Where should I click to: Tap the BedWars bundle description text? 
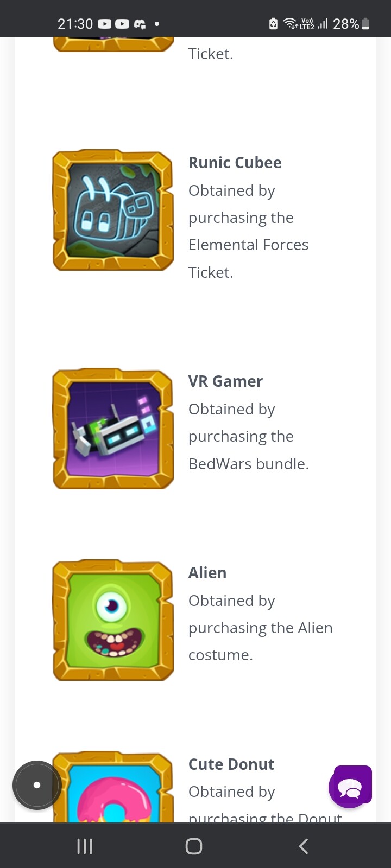249,436
